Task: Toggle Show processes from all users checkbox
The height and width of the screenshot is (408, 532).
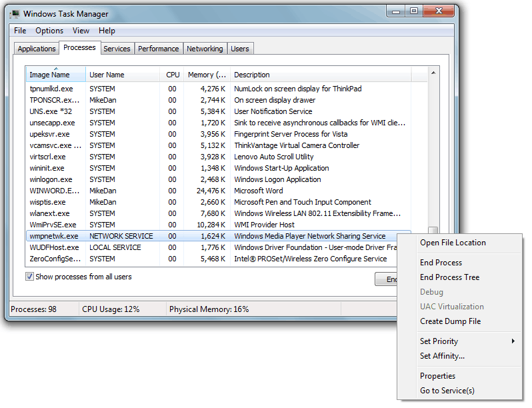Action: (29, 277)
